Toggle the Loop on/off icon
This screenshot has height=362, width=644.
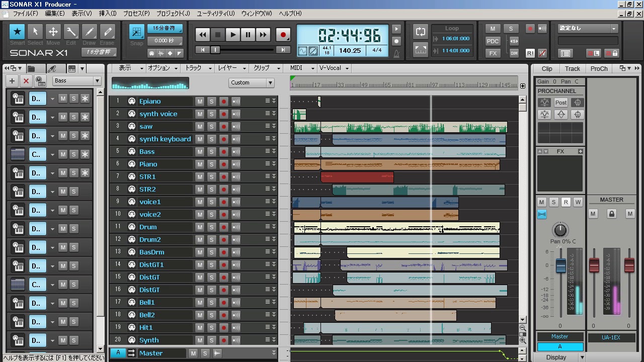[421, 31]
